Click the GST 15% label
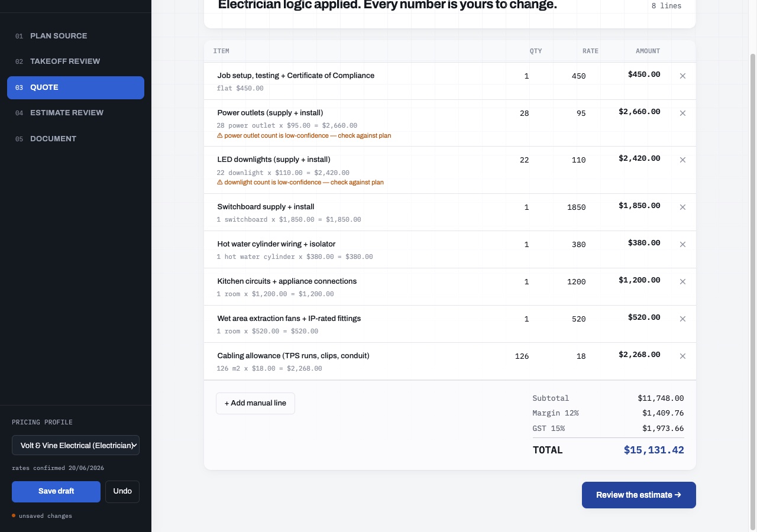Viewport: 757px width, 532px height. [x=549, y=429]
